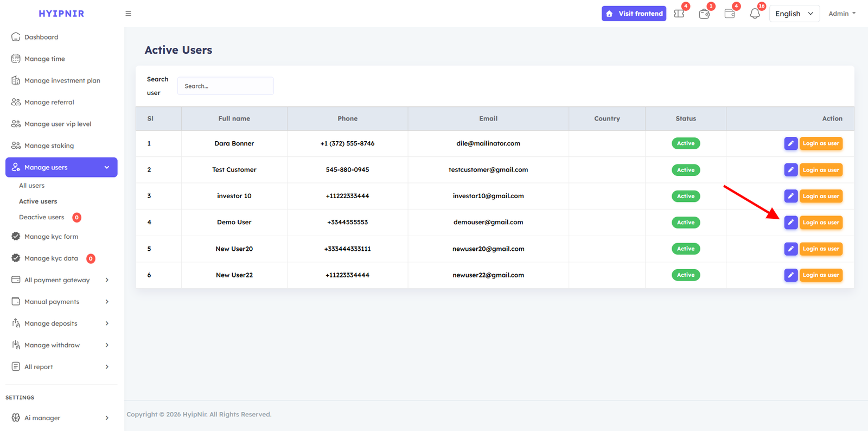This screenshot has height=431, width=868.
Task: Click phone number +3344555553
Action: pyautogui.click(x=347, y=223)
